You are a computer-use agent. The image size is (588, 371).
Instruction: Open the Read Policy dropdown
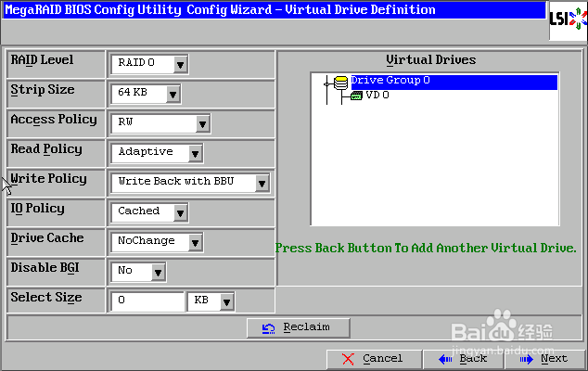[157, 153]
